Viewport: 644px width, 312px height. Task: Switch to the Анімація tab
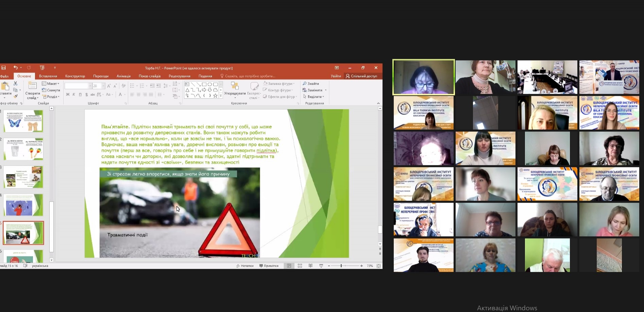[123, 76]
